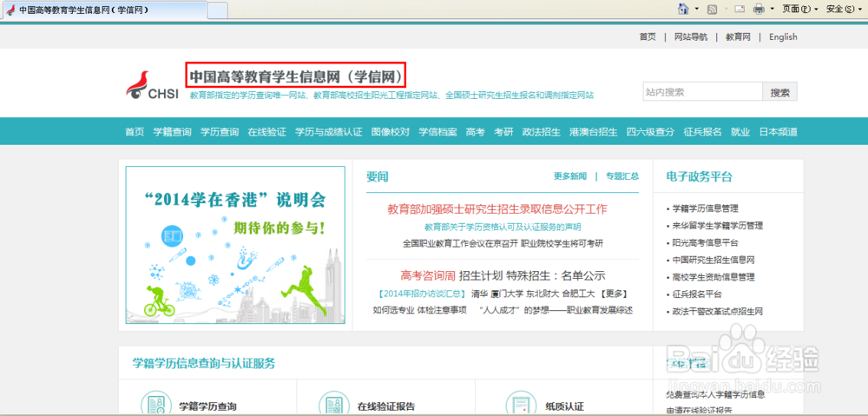Open a new blank browser tab

(218, 10)
